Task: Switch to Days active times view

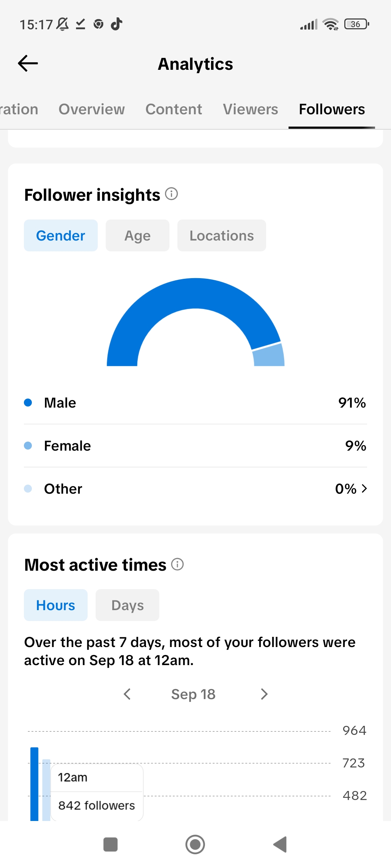Action: 127,605
